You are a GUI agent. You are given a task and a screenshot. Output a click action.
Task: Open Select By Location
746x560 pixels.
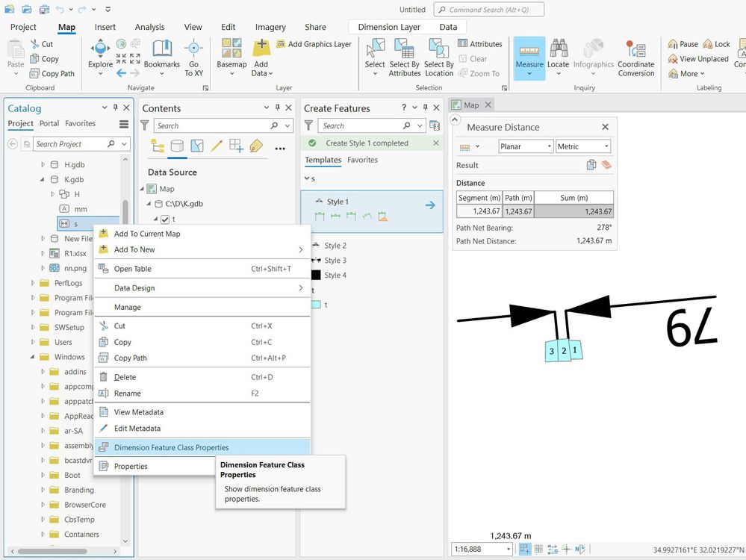[x=438, y=57]
